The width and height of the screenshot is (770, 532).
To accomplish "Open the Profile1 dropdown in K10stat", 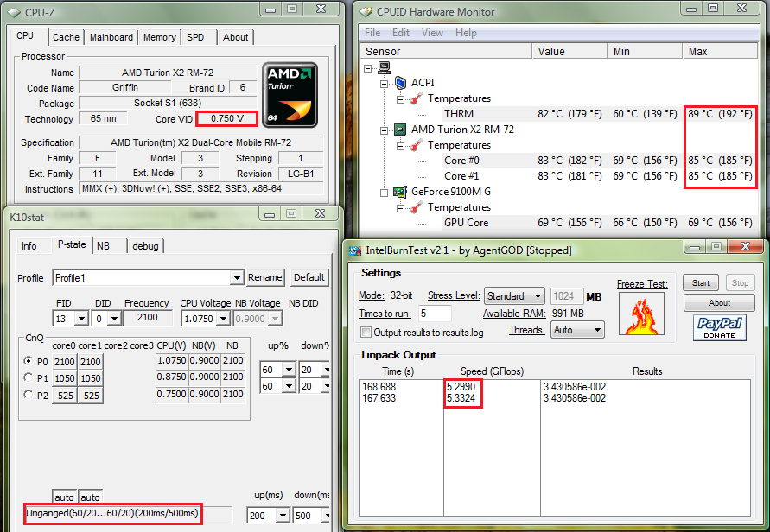I will [x=237, y=278].
